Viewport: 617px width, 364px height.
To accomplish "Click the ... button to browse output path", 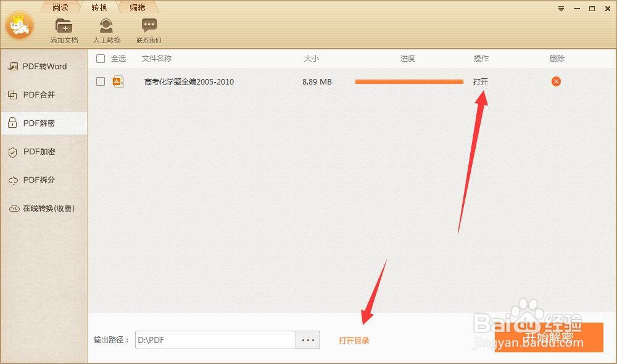I will tap(308, 339).
